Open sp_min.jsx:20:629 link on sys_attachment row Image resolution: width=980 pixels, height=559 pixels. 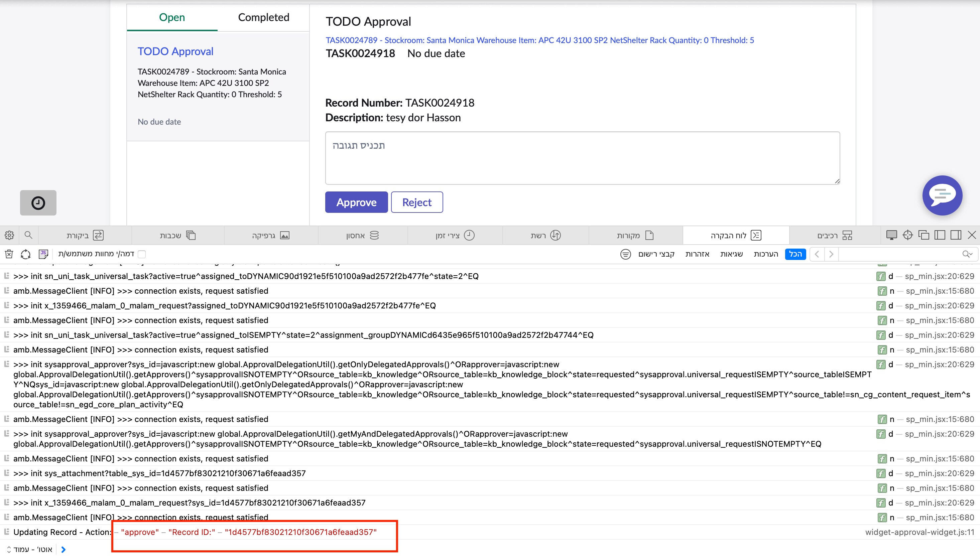939,473
